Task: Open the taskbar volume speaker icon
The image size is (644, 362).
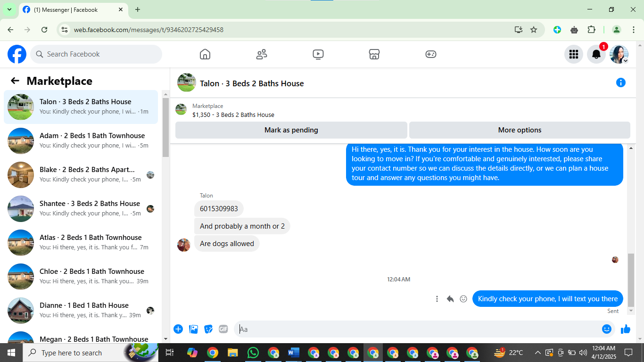Action: [583, 353]
